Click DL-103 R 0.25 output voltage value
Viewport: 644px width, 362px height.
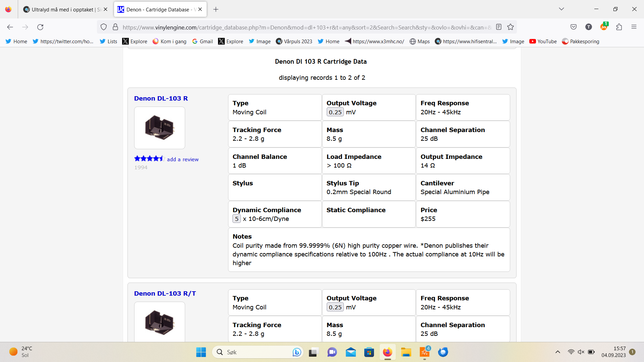pyautogui.click(x=335, y=112)
